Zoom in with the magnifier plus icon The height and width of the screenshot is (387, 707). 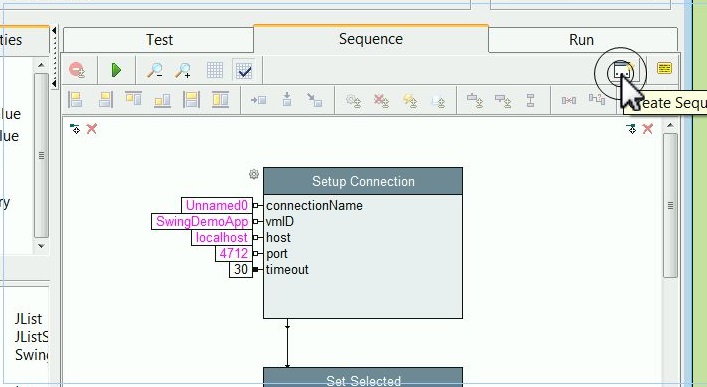[184, 70]
